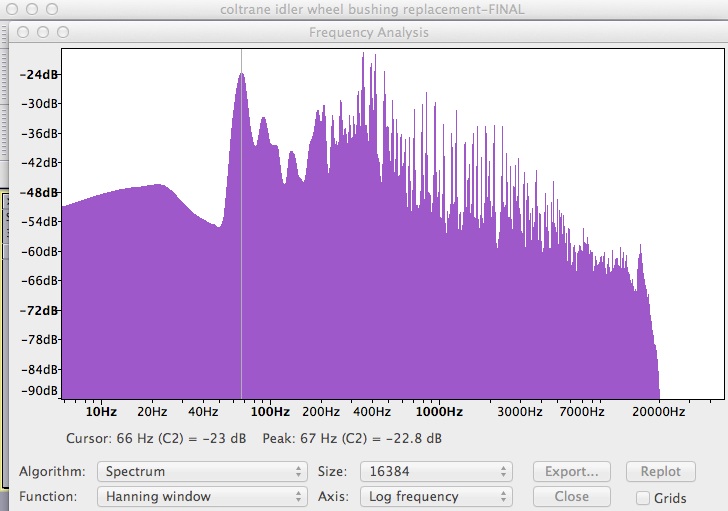The width and height of the screenshot is (728, 511).
Task: Click the Peak 67 Hz readout text
Action: (352, 439)
